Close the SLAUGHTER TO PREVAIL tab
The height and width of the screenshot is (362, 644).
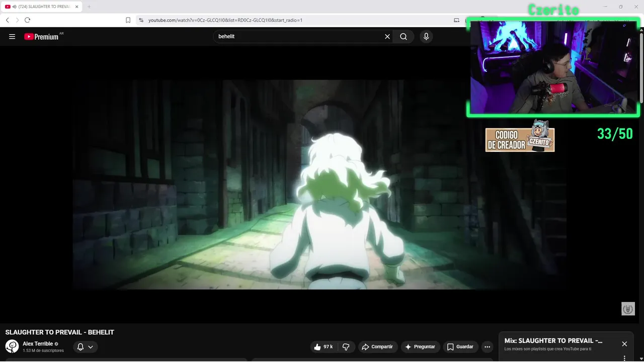(77, 7)
